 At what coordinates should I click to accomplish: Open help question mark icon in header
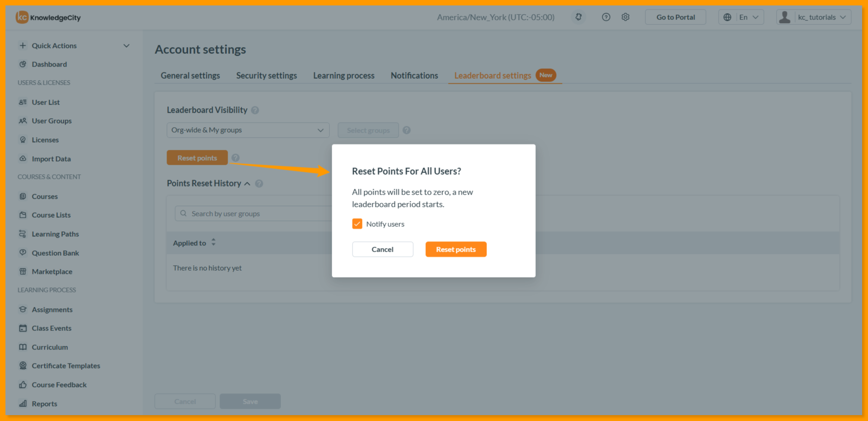(x=606, y=17)
